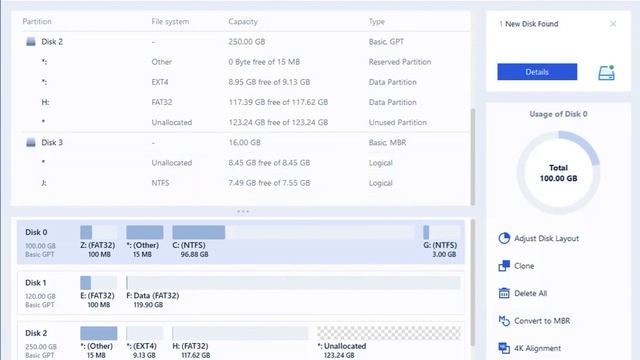Click the Delete All trash icon
This screenshot has height=360, width=640.
click(x=504, y=293)
